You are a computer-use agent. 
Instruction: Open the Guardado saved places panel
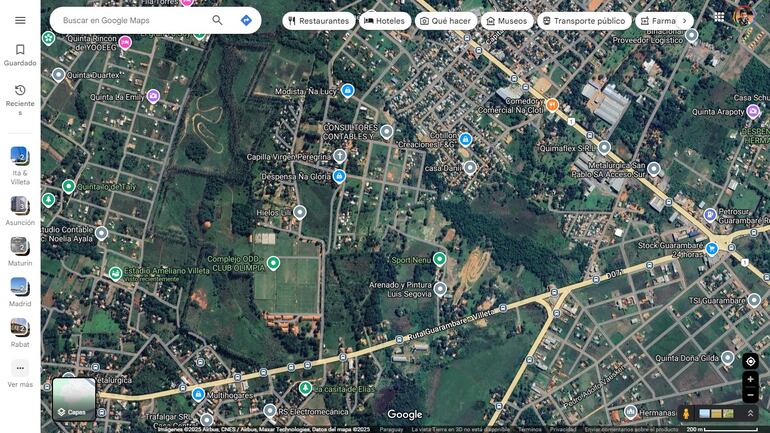click(20, 55)
